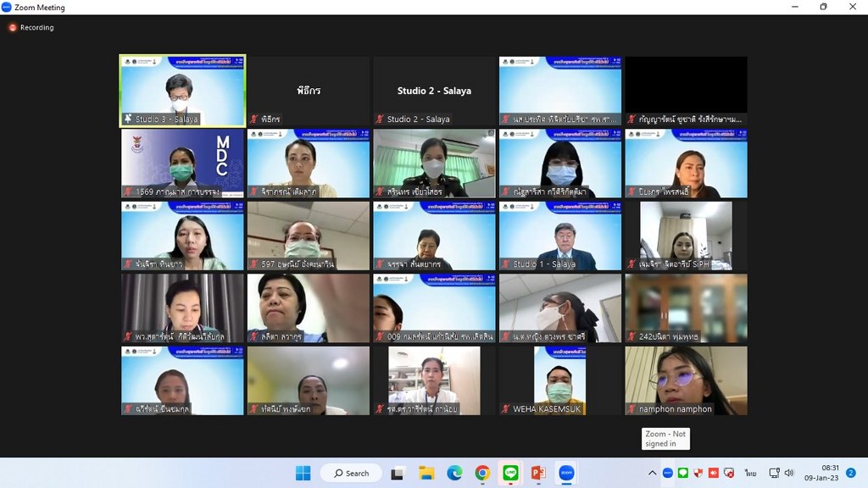Open the volume control in system tray
This screenshot has height=488, width=868.
(x=789, y=473)
